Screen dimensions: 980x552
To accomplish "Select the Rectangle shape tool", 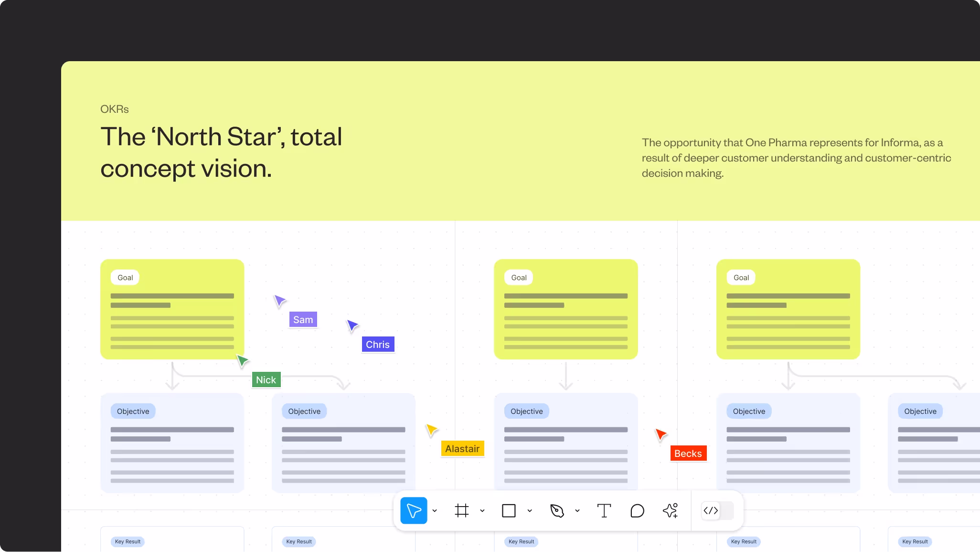I will pyautogui.click(x=509, y=511).
